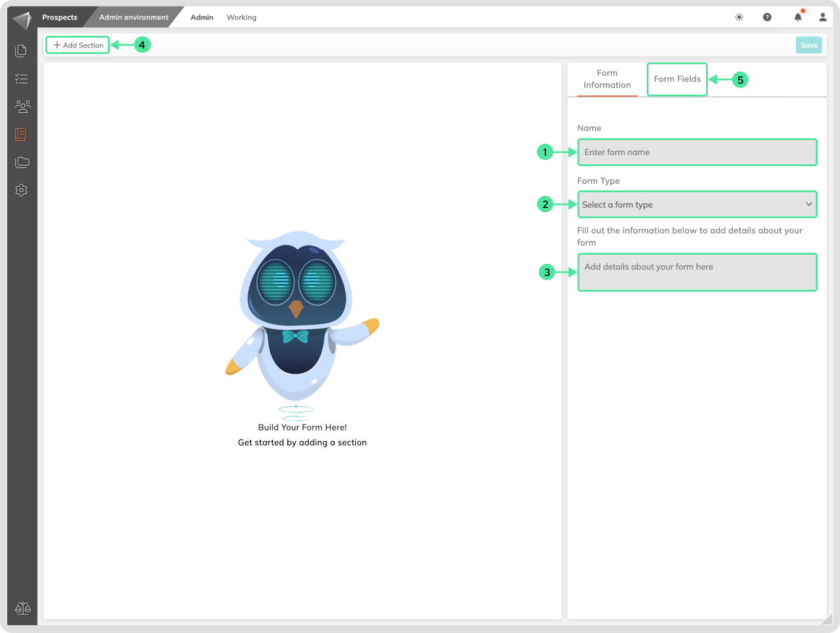The width and height of the screenshot is (840, 633).
Task: Select the red forms icon in the sidebar
Action: 21,135
